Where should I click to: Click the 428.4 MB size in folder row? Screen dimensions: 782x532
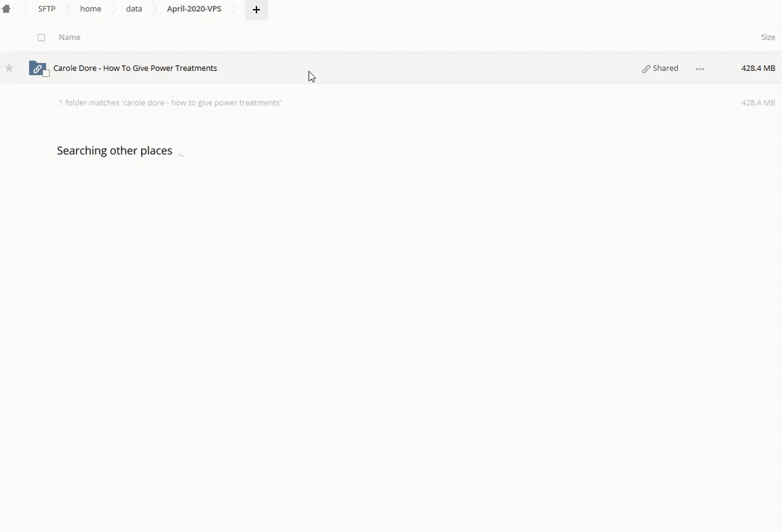[x=758, y=68]
